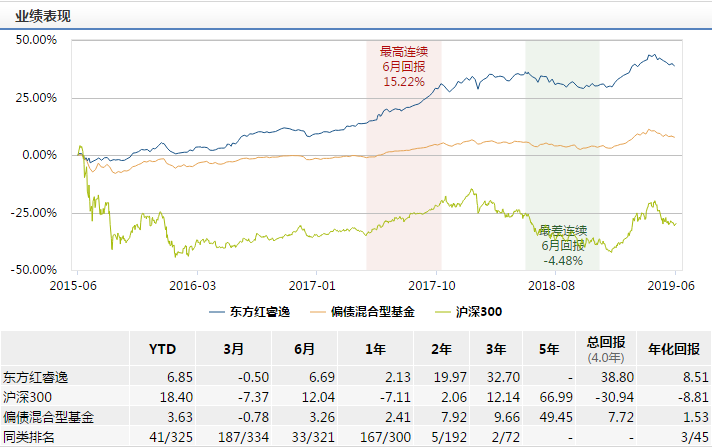The height and width of the screenshot is (447, 712).
Task: Click the 2/72 ranking cell
Action: point(504,437)
